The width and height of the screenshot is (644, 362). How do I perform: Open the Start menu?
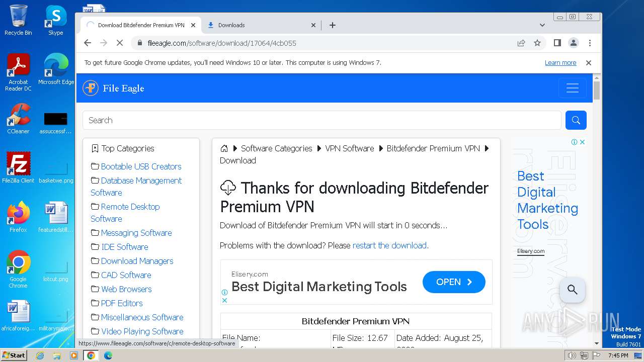[x=14, y=355]
